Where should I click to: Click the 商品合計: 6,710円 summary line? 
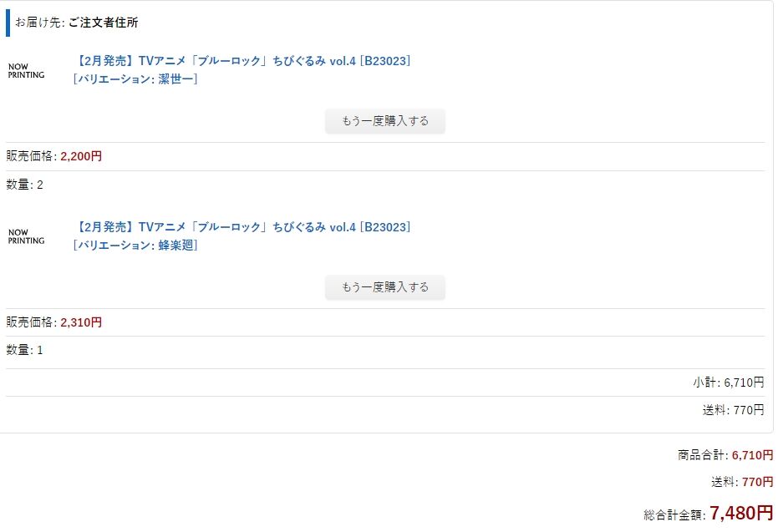pyautogui.click(x=725, y=454)
